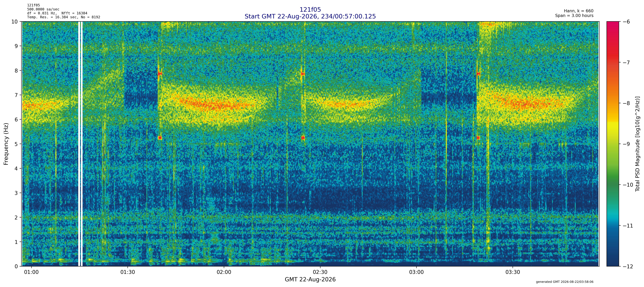Click the "GMT 22-Aug-2026" x-axis label

coord(310,280)
